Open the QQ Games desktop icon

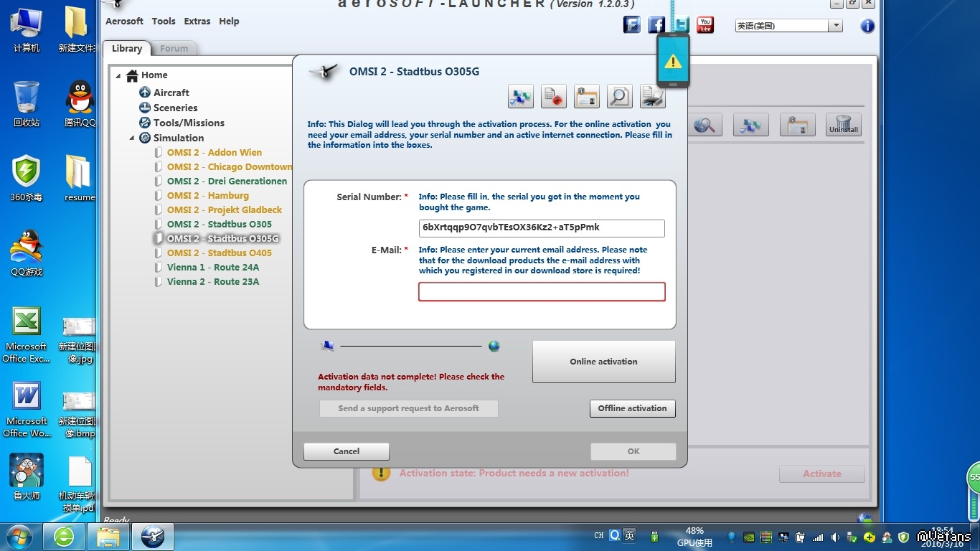[27, 253]
